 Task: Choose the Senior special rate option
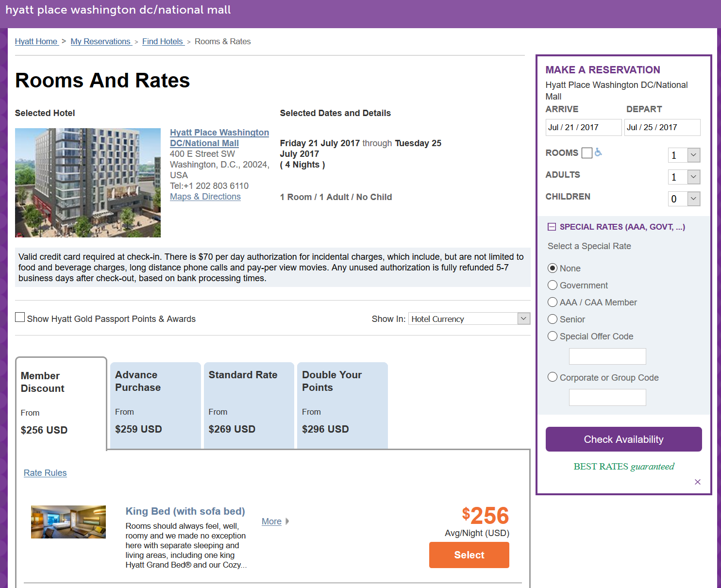point(553,319)
